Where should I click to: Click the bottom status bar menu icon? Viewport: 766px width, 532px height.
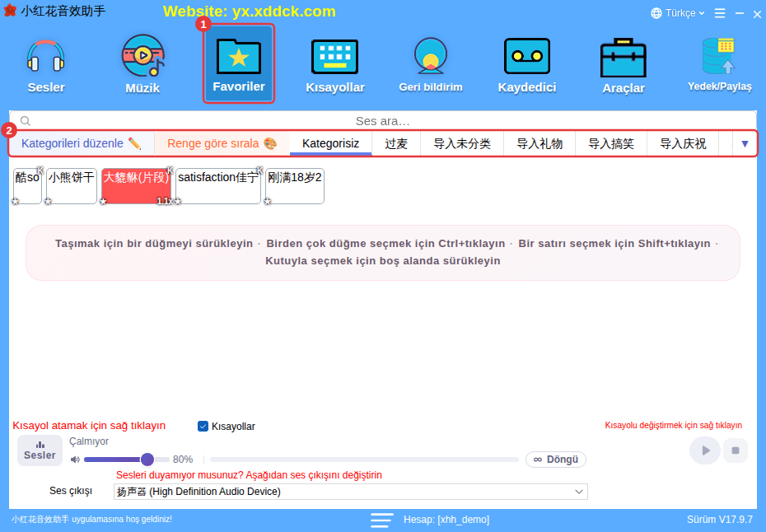[x=381, y=520]
